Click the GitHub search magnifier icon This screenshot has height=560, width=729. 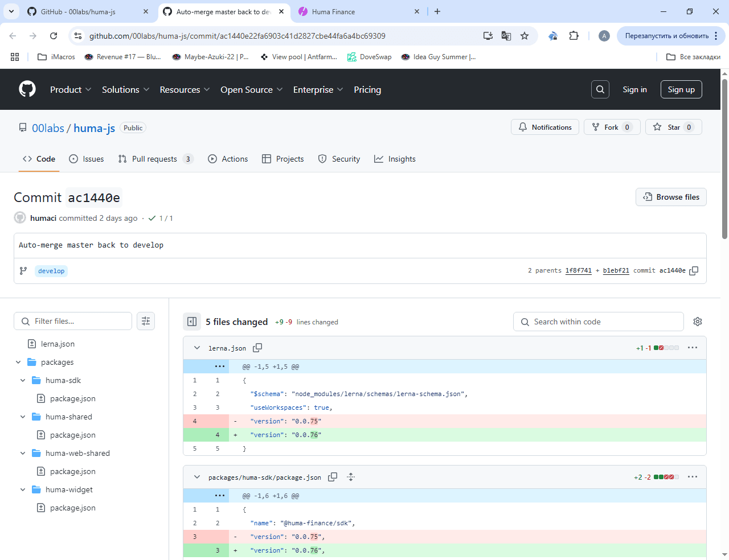tap(600, 89)
